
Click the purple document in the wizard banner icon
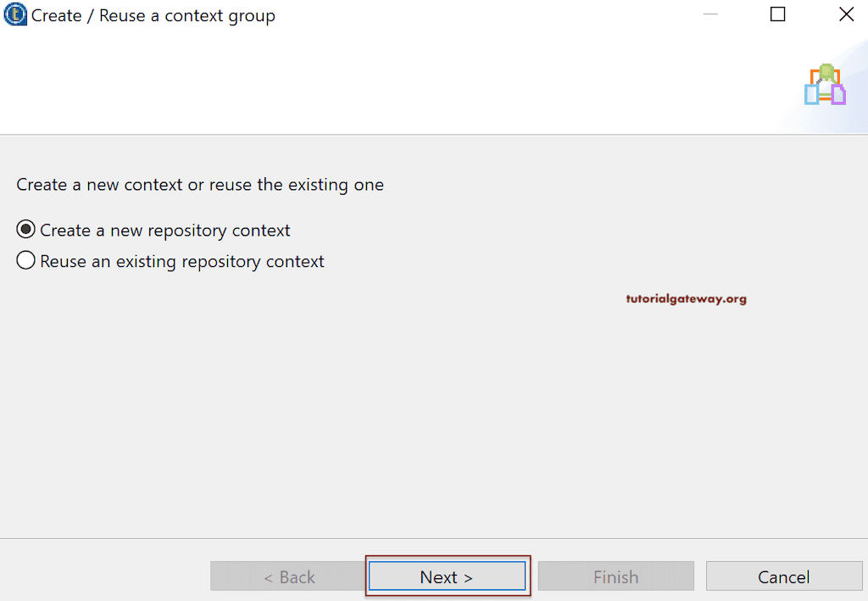click(838, 94)
